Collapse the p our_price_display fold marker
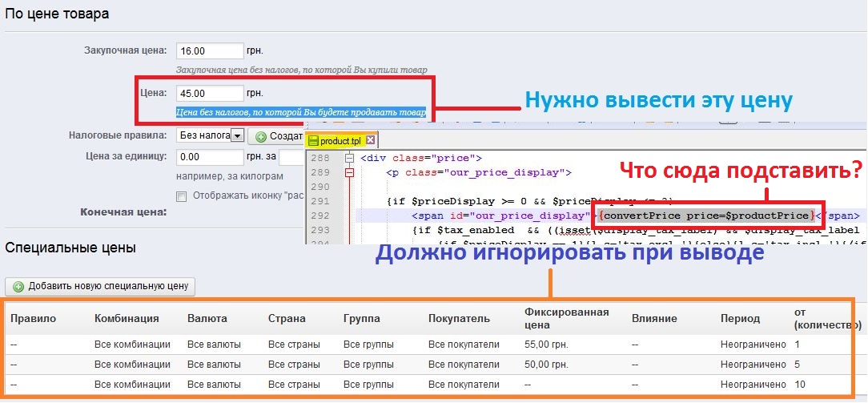The height and width of the screenshot is (403, 868). click(349, 172)
